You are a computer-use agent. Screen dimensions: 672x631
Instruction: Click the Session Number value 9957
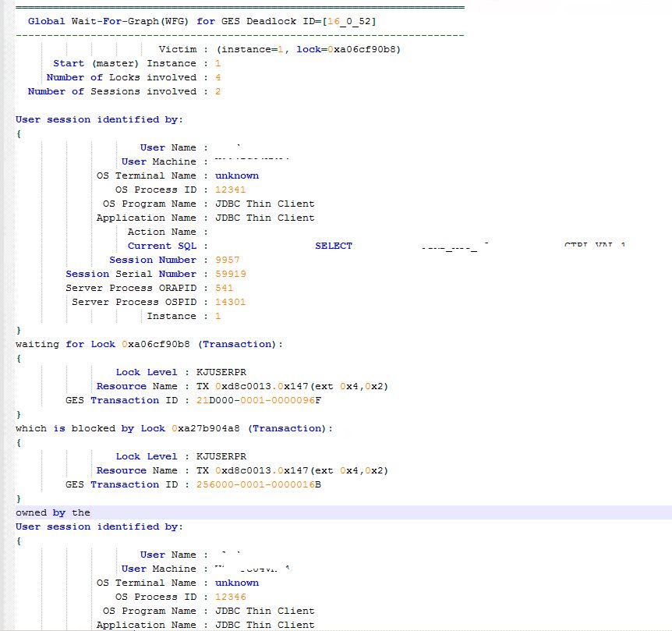coord(228,260)
